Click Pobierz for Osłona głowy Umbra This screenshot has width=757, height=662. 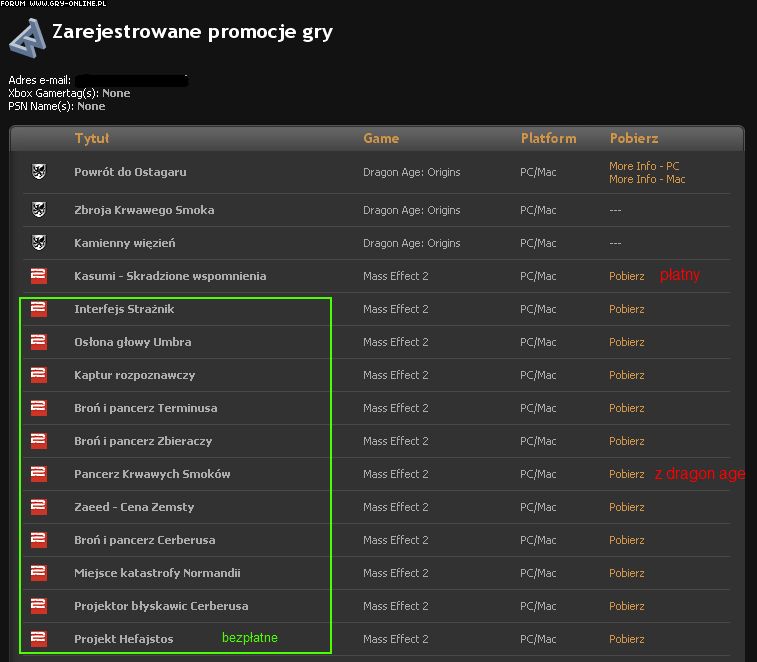[627, 342]
